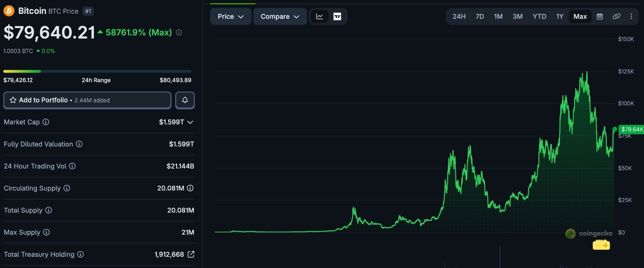Select the 1M timeframe tab
This screenshot has width=644, height=268.
[498, 16]
